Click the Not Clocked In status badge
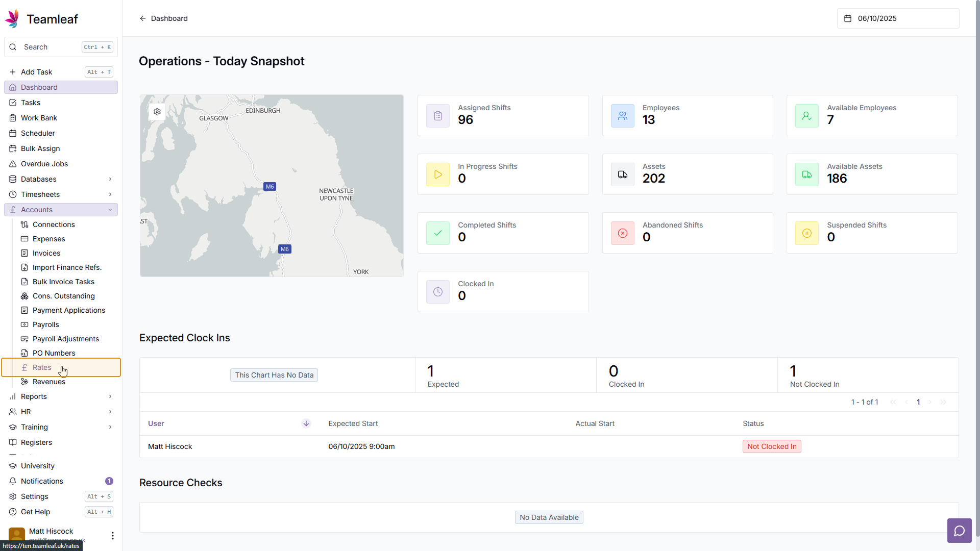 click(771, 446)
